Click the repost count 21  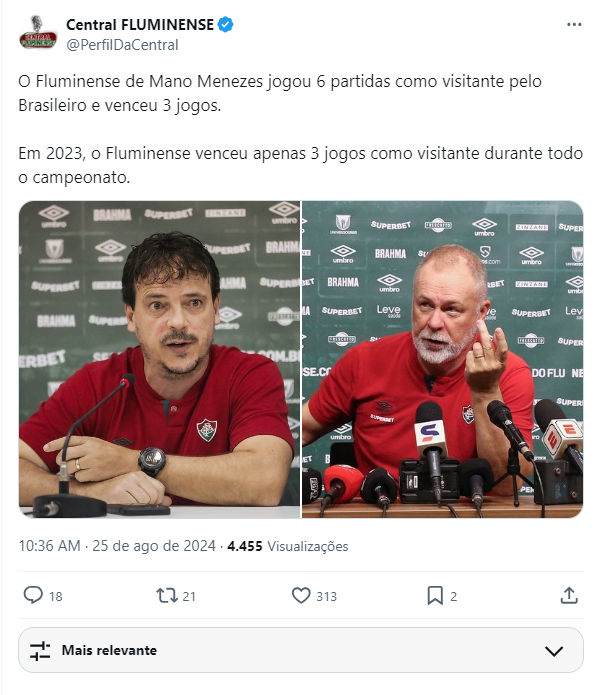pyautogui.click(x=189, y=596)
